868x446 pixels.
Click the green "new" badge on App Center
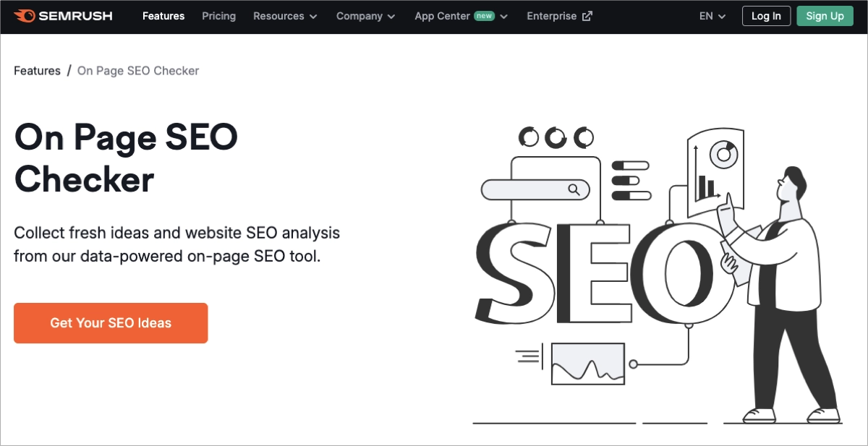pos(486,15)
